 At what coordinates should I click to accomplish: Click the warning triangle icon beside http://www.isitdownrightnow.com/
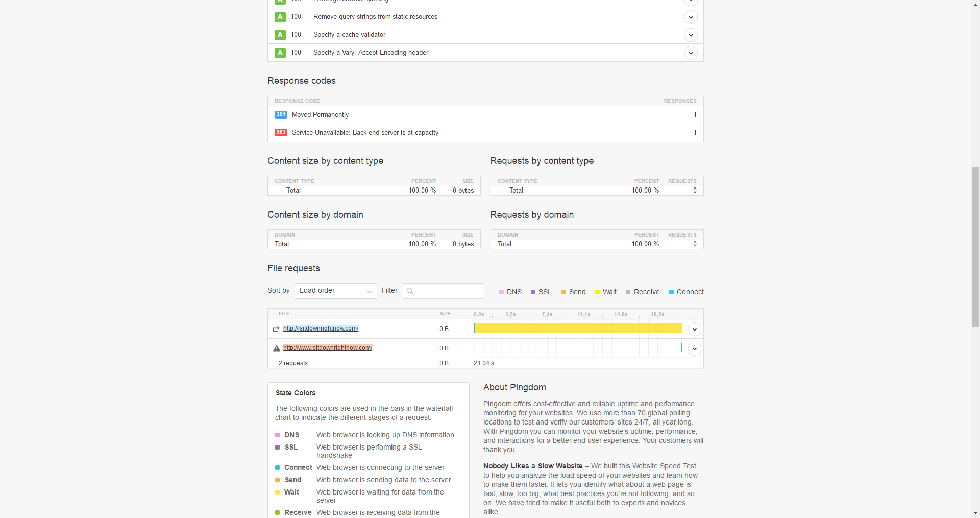click(276, 348)
